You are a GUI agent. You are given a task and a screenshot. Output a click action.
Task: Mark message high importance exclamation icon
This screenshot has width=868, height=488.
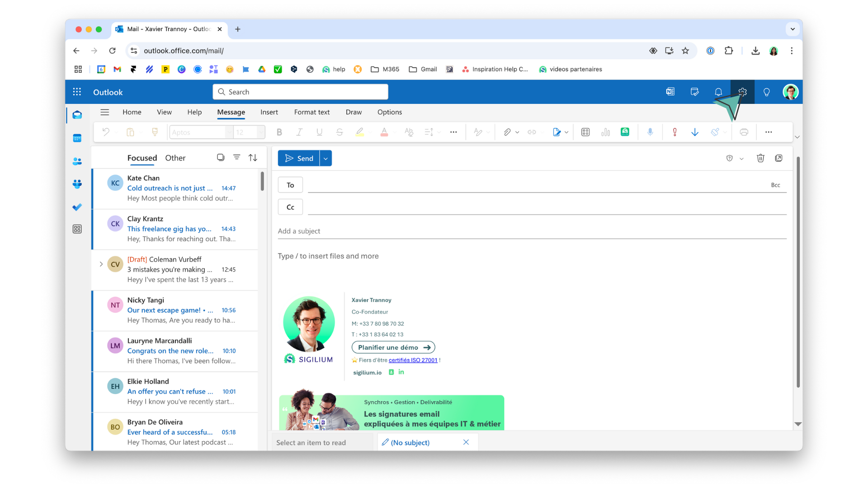pos(675,132)
